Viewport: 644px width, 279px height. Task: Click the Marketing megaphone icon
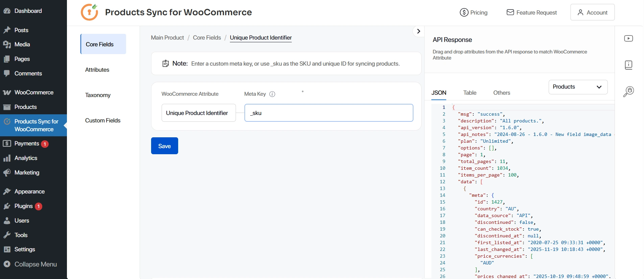[x=7, y=173]
